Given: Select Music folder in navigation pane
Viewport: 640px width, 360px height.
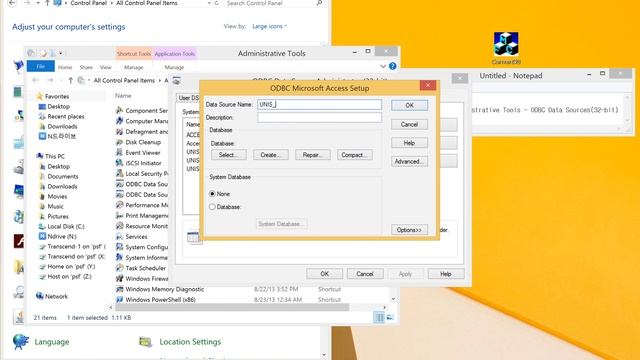Looking at the screenshot, I should coord(55,207).
